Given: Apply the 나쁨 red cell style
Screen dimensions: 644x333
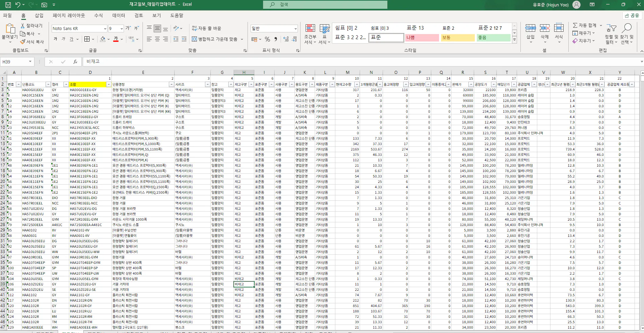Looking at the screenshot, I should click(x=422, y=38).
